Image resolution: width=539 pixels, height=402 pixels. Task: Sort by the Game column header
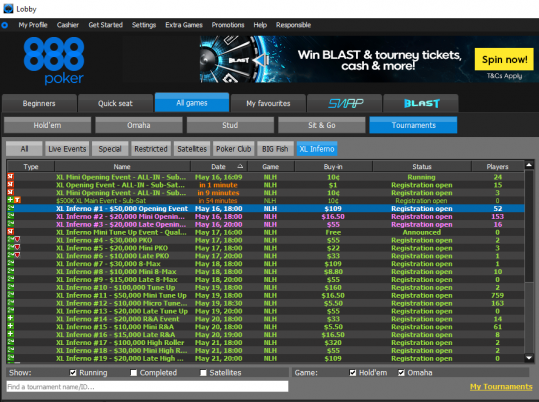[271, 167]
